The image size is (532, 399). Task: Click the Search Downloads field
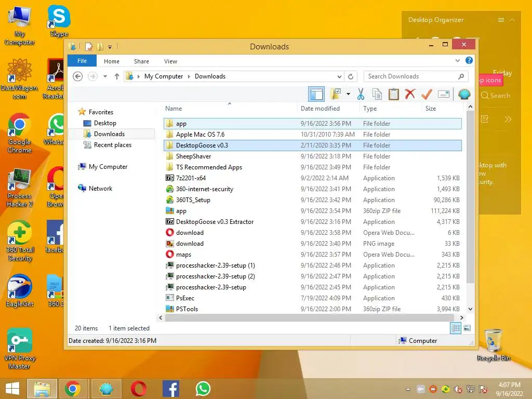[x=416, y=76]
